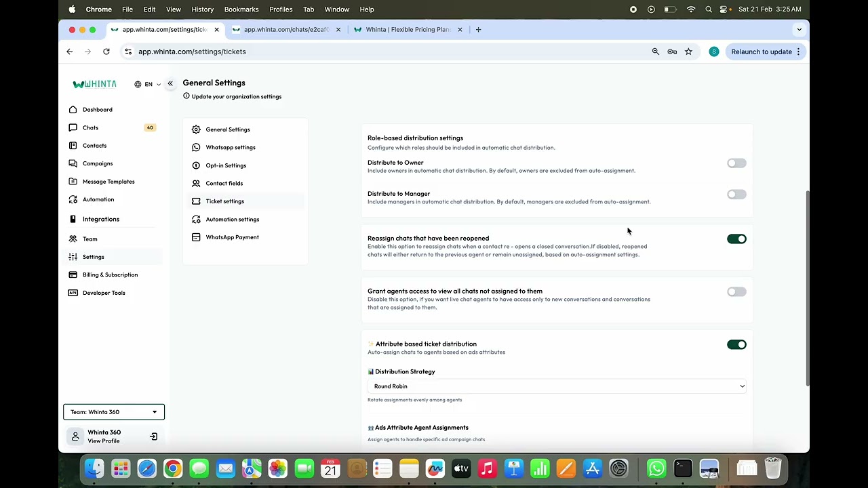This screenshot has height=488, width=868.
Task: Open Finder from the Dock
Action: [x=94, y=468]
